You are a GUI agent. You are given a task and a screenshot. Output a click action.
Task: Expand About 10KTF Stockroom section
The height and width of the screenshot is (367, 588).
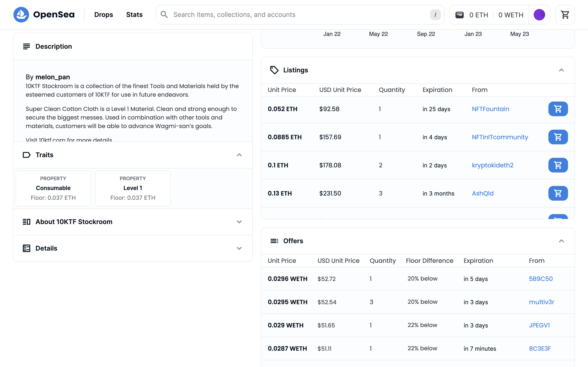239,222
